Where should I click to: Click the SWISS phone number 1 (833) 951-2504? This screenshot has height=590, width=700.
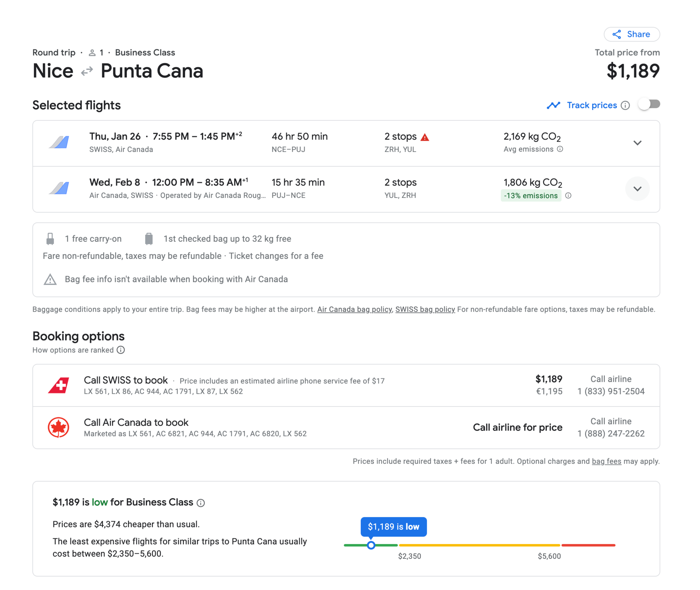pos(610,391)
